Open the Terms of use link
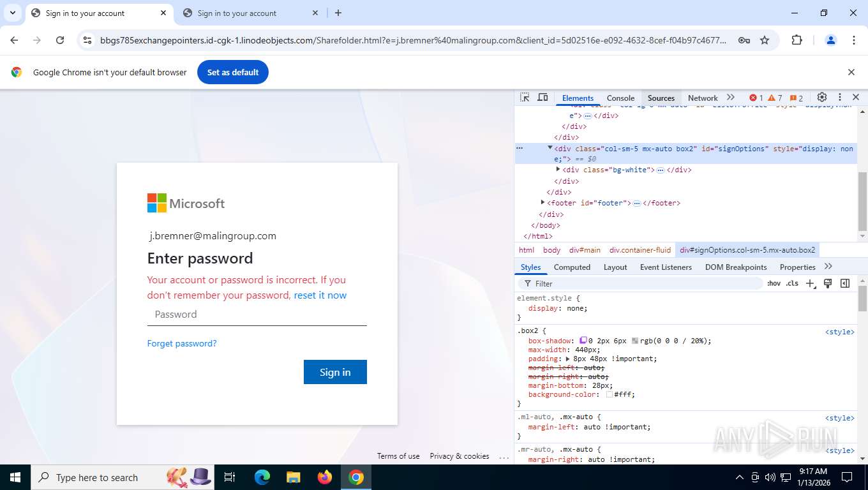This screenshot has width=868, height=490. (398, 456)
